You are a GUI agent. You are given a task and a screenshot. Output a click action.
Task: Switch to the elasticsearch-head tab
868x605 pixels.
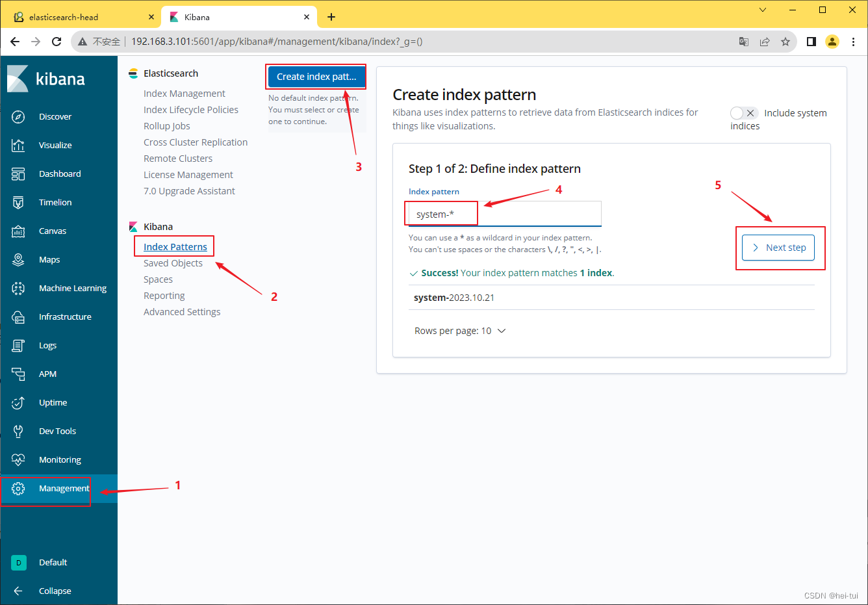81,17
